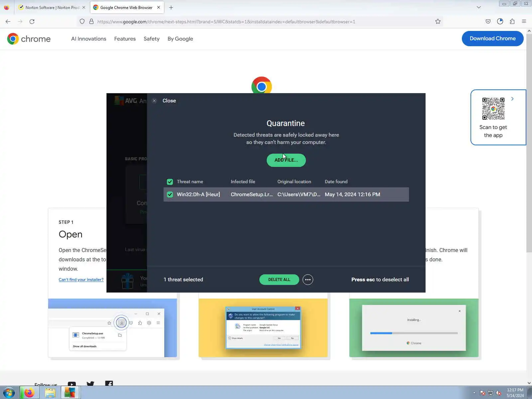532x399 pixels.
Task: Open the Action Center flag icon
Action: click(x=482, y=393)
